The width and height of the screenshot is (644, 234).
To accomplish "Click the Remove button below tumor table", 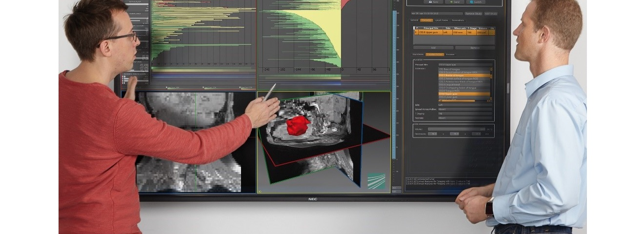I will (x=474, y=48).
